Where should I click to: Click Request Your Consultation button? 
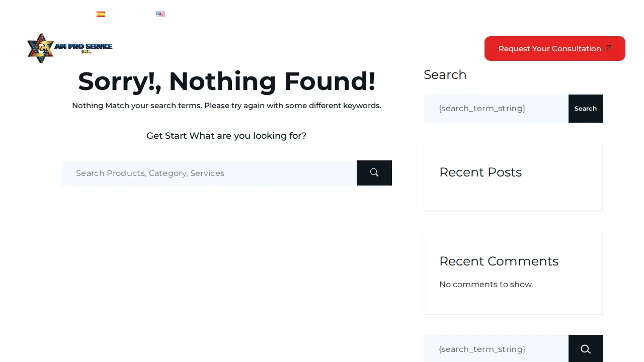click(555, 49)
